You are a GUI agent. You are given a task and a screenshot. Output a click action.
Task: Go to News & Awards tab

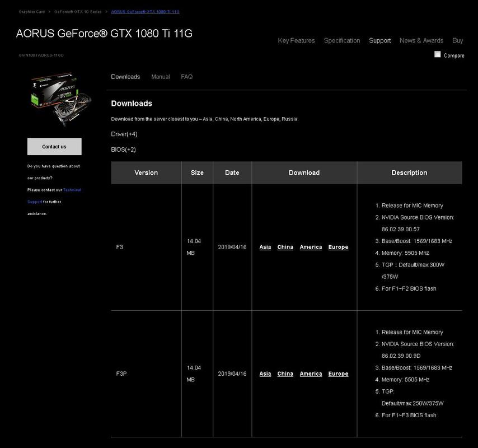click(x=421, y=40)
